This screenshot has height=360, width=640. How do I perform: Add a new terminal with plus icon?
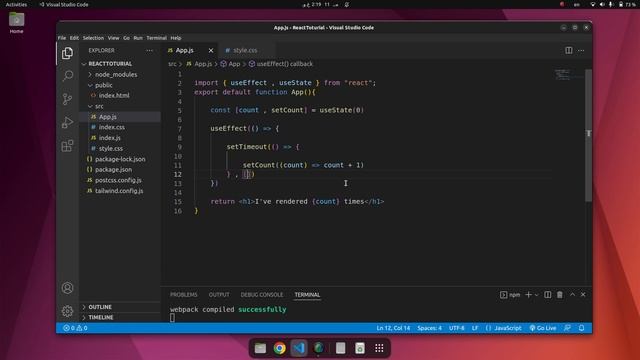click(529, 295)
